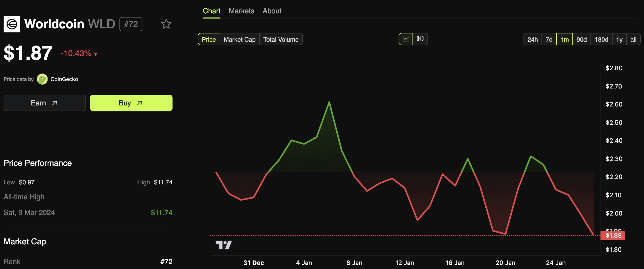
Task: Click the $1.80 axis label
Action: coord(613,249)
